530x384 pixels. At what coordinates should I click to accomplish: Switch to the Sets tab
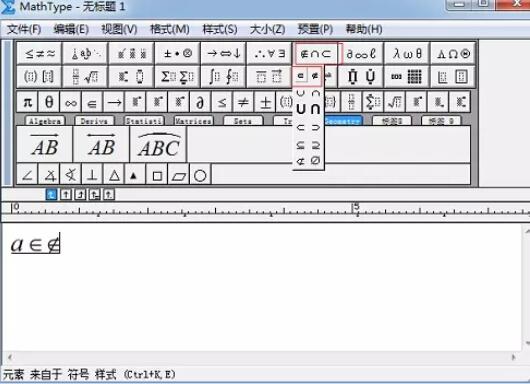[243, 121]
